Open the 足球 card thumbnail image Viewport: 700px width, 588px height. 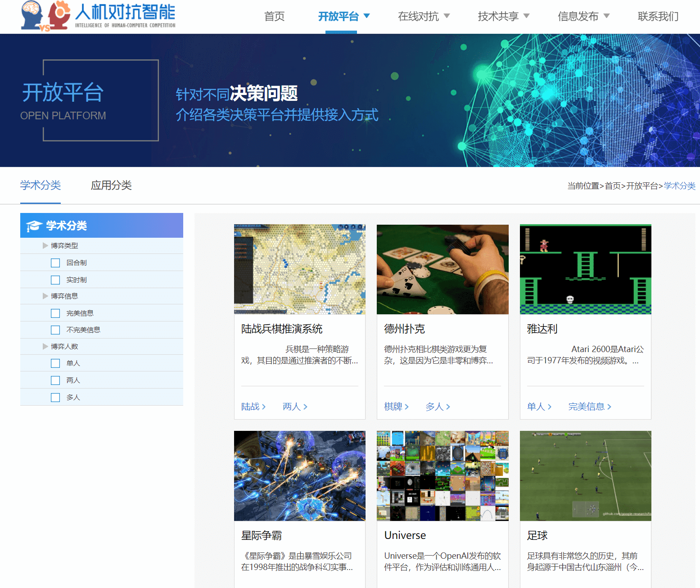(x=585, y=475)
